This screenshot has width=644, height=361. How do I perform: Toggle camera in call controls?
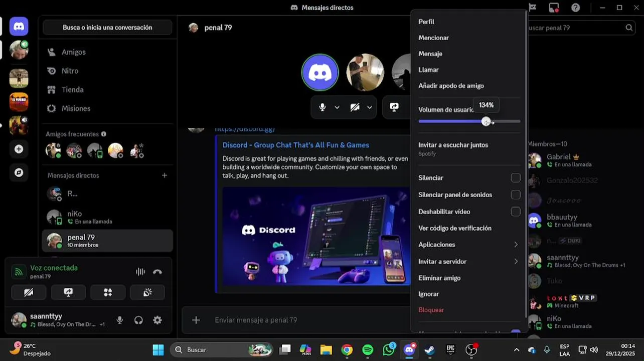(x=355, y=107)
